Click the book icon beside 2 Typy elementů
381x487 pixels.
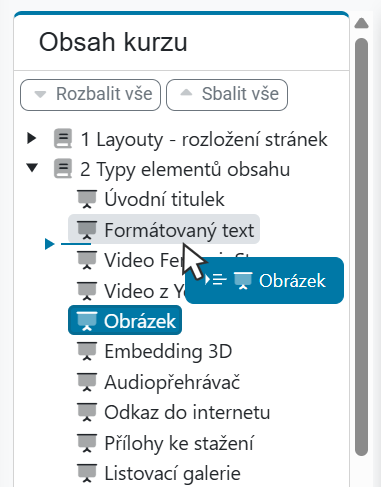tap(63, 168)
